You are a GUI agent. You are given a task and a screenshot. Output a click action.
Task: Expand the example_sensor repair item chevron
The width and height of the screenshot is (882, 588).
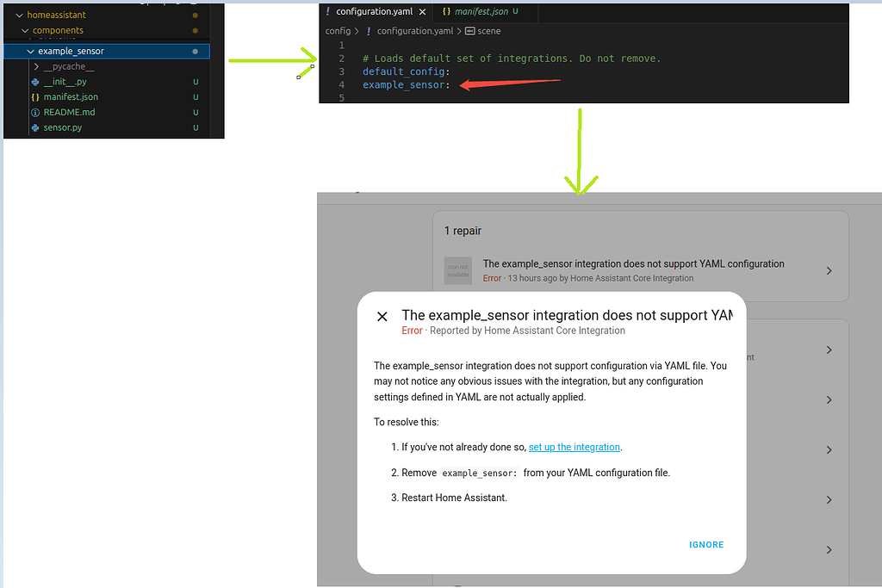pyautogui.click(x=829, y=270)
